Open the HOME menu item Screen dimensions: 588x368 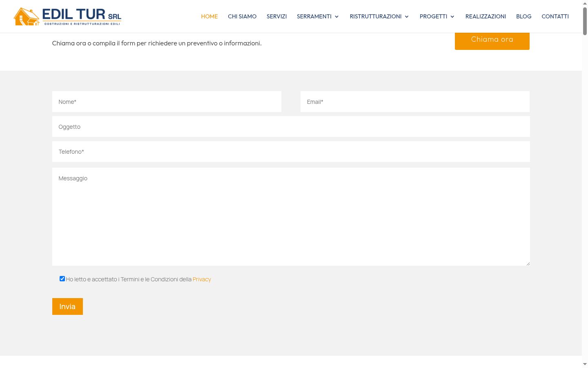pyautogui.click(x=209, y=16)
